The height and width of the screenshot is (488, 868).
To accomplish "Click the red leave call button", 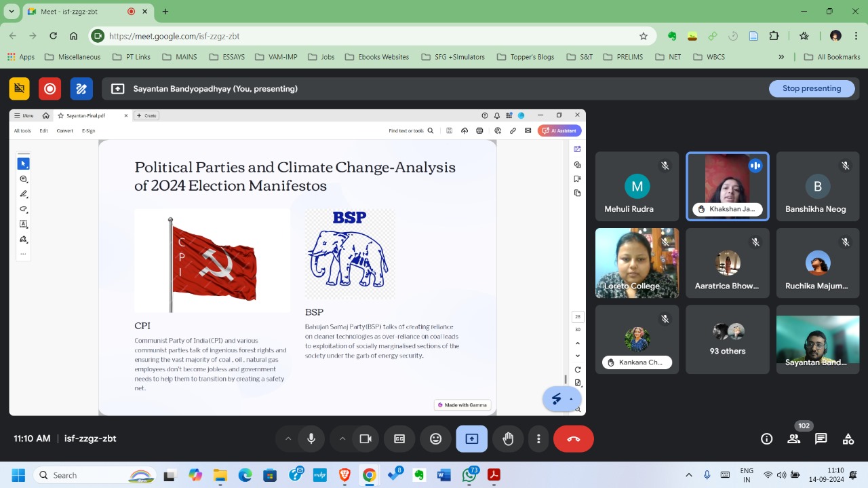I will point(573,439).
